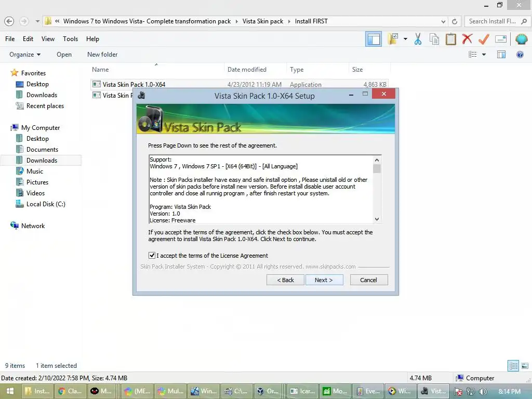Click the address bar refresh icon
532x399 pixels.
point(455,21)
